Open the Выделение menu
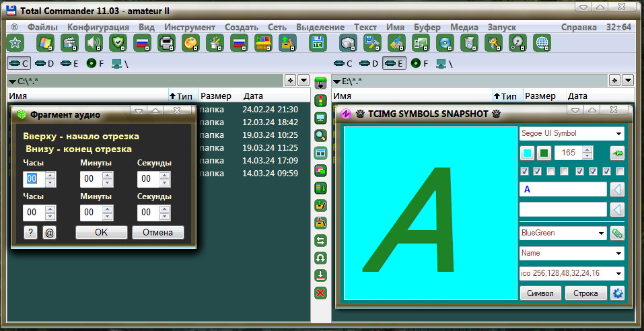 pos(320,27)
